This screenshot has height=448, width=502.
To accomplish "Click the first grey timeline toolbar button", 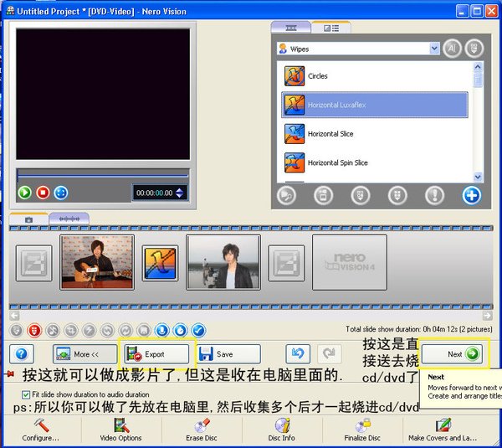I will point(17,331).
